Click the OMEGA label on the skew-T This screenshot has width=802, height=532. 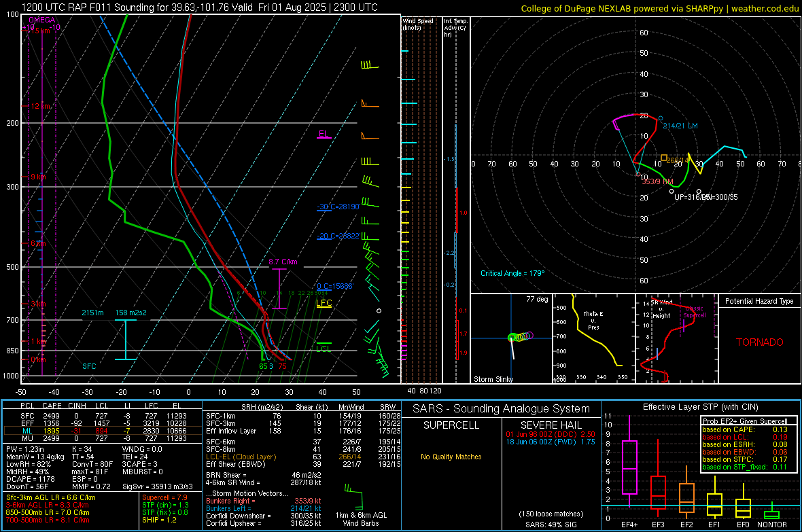(x=42, y=20)
